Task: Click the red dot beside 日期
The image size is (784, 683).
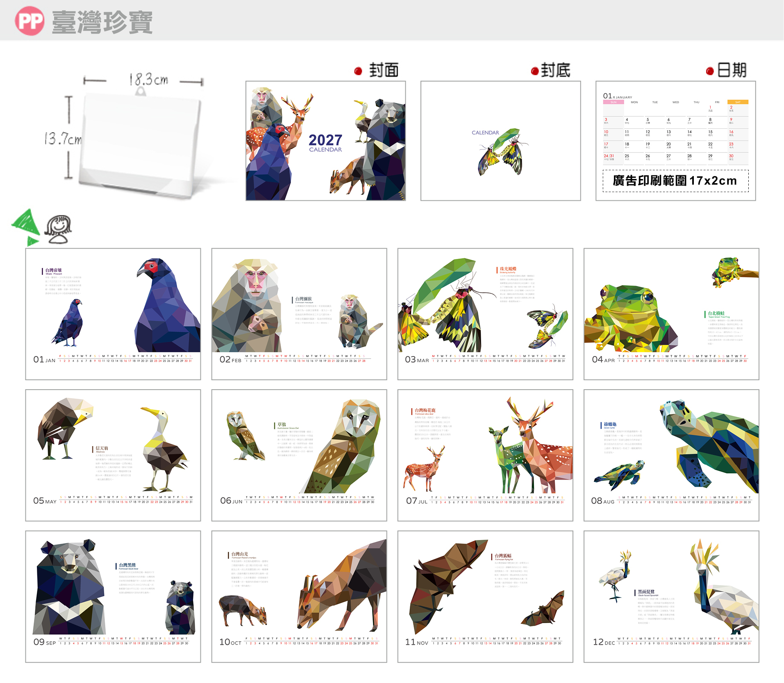Action: point(710,71)
